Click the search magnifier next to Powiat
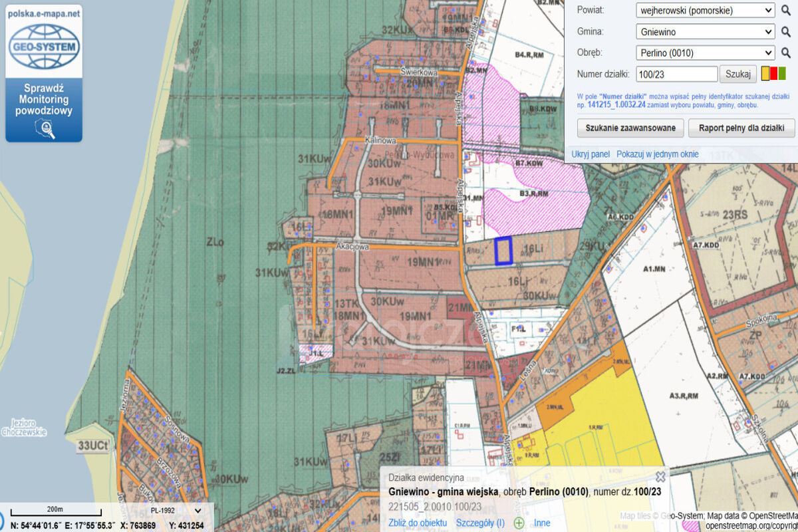798x532 pixels. click(785, 10)
